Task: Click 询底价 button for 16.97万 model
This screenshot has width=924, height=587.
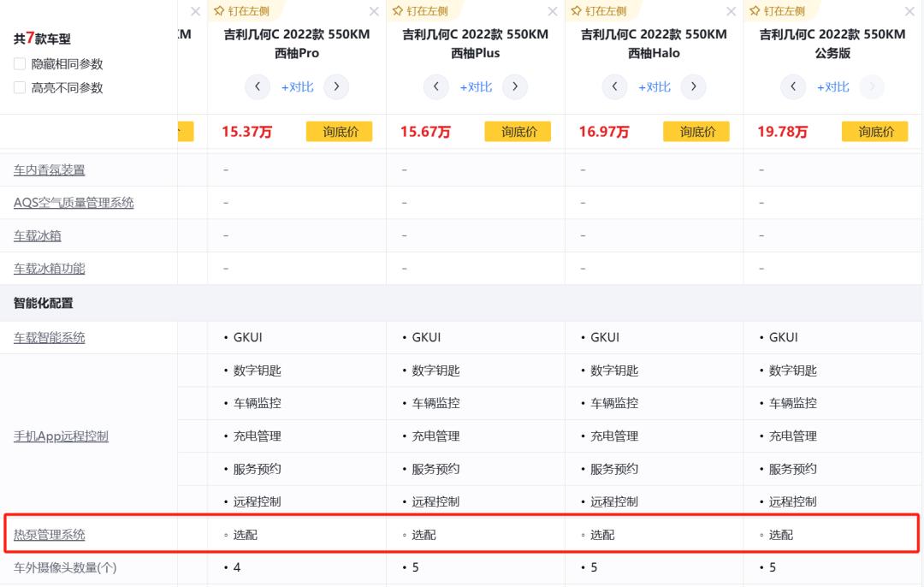Action: pos(696,132)
